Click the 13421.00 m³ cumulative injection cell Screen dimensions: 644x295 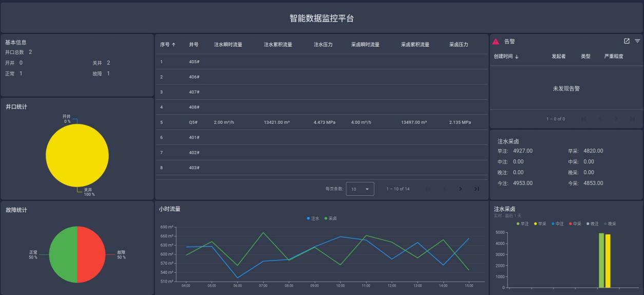tap(277, 122)
